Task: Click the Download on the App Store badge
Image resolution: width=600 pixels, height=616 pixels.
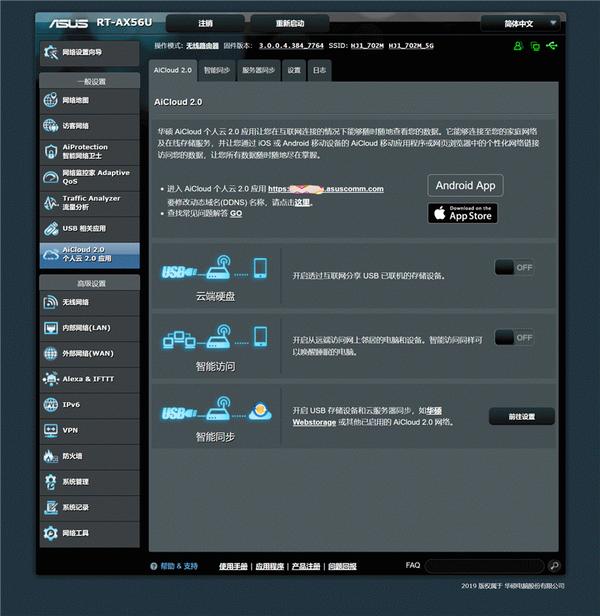Action: 462,213
